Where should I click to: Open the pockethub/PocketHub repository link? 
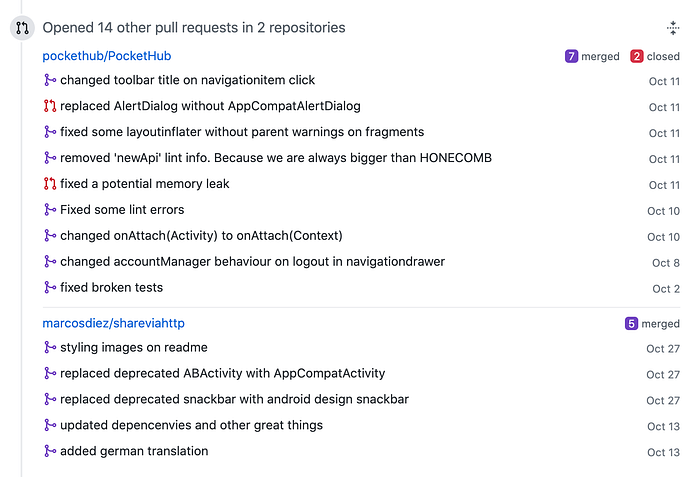click(107, 56)
